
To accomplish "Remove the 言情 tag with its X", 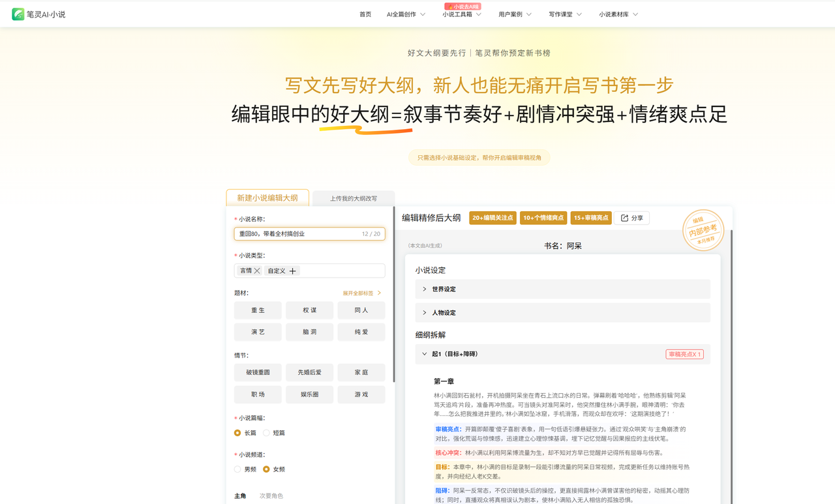I will 257,271.
